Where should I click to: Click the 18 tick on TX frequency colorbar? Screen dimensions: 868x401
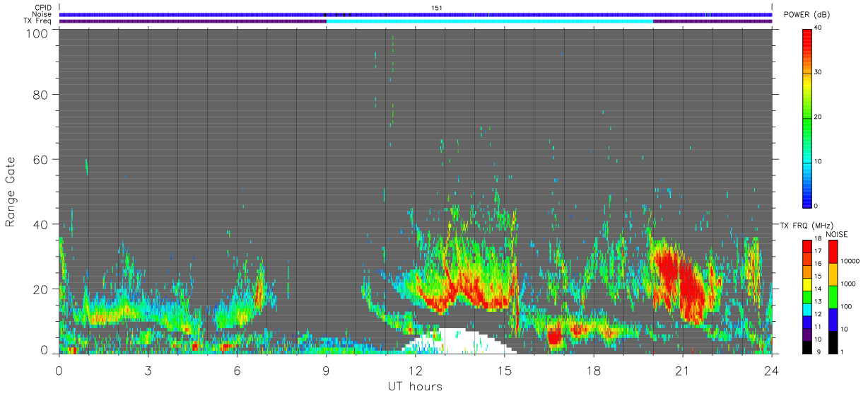click(818, 239)
